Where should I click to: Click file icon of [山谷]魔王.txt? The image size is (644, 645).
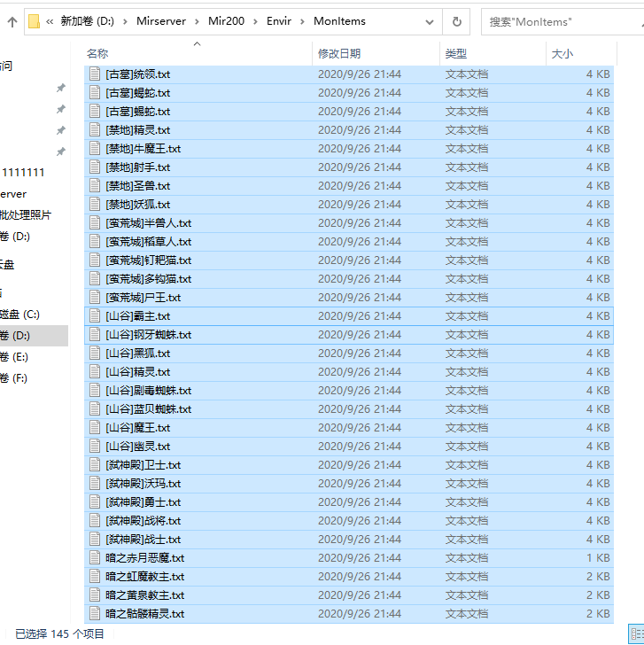pyautogui.click(x=95, y=428)
